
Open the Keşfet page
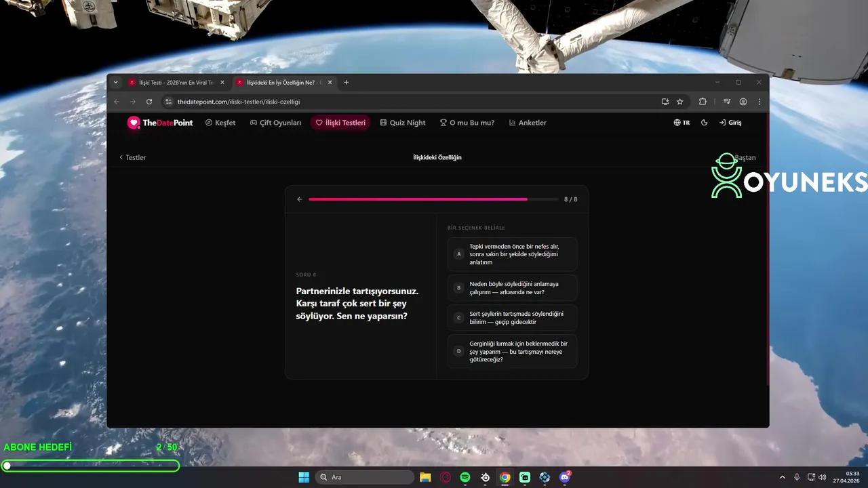220,123
